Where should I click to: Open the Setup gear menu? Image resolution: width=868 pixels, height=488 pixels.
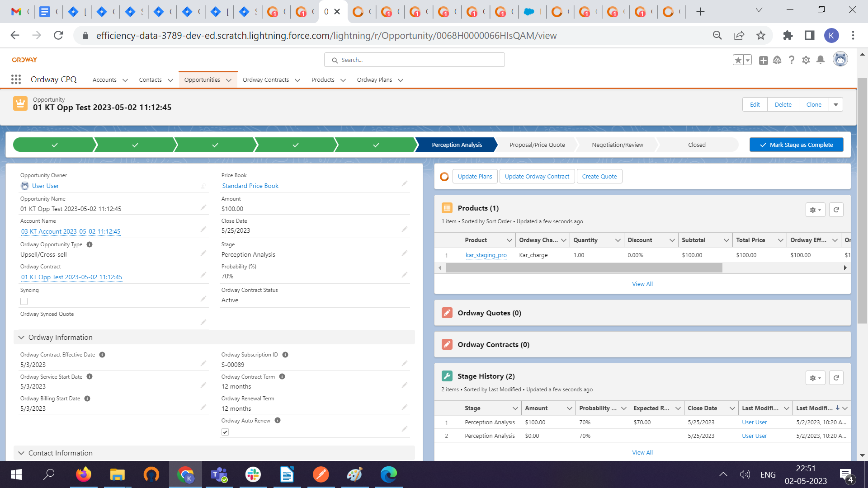tap(806, 60)
